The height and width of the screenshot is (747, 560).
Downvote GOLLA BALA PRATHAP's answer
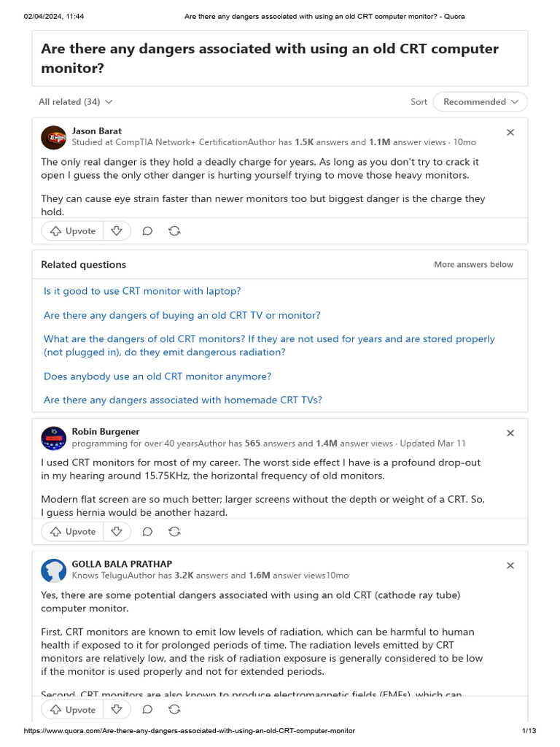pyautogui.click(x=117, y=710)
